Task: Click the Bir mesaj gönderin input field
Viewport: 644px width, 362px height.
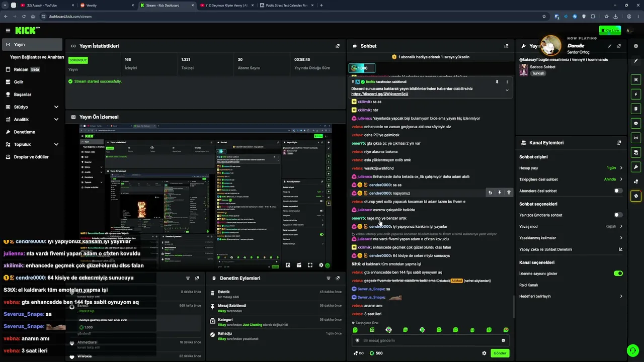Action: 430,340
